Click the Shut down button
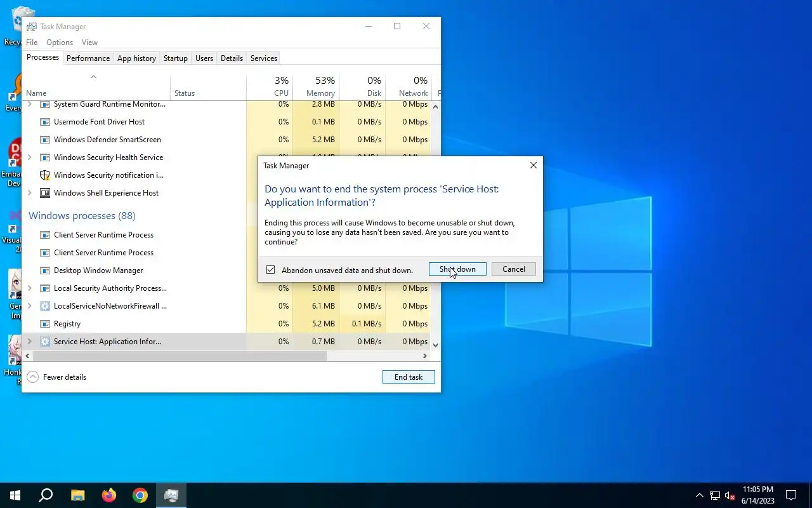This screenshot has height=508, width=812. [x=457, y=269]
